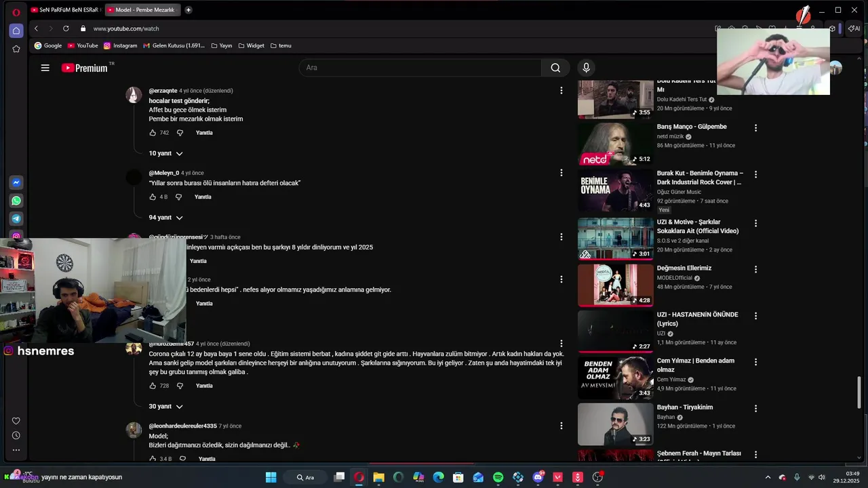Open options menu for Bayhan Tiryakinim video
This screenshot has width=868, height=488.
coord(755,409)
